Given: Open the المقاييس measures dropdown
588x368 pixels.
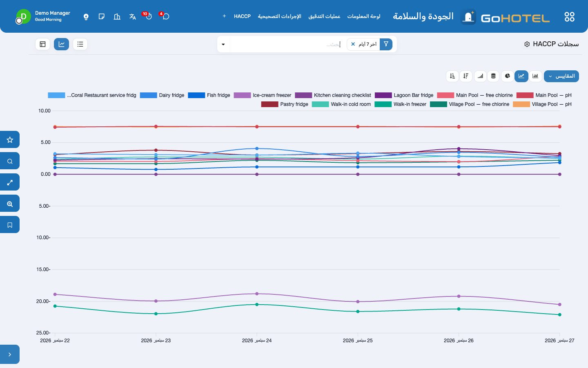Looking at the screenshot, I should 561,76.
